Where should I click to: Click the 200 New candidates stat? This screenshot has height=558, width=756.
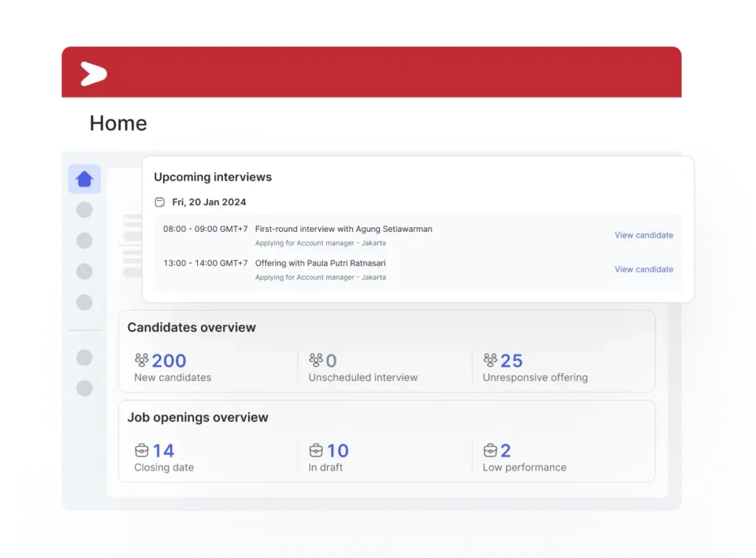[171, 360]
